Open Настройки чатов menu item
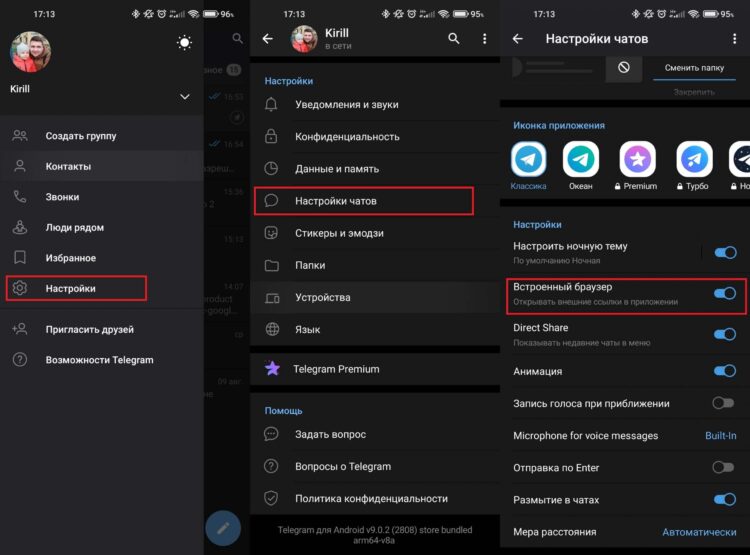The image size is (750, 555). [362, 201]
